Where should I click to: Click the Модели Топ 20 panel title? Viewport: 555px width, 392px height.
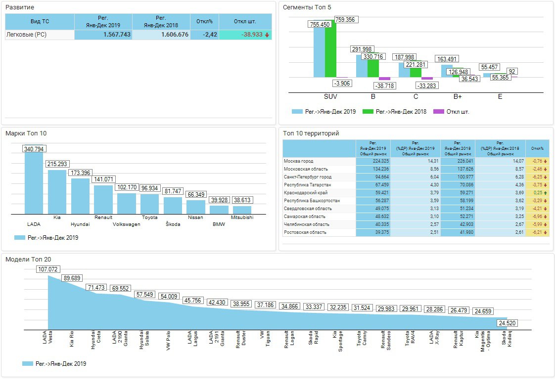tap(28, 260)
